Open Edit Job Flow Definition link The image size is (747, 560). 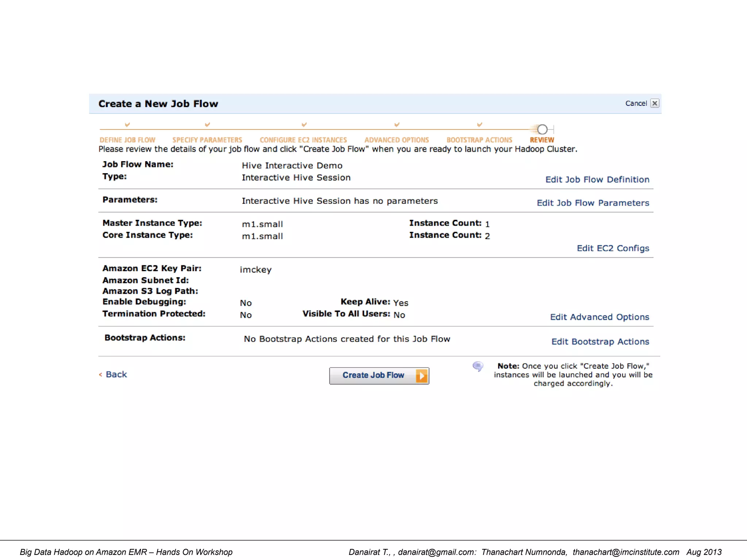click(x=597, y=179)
